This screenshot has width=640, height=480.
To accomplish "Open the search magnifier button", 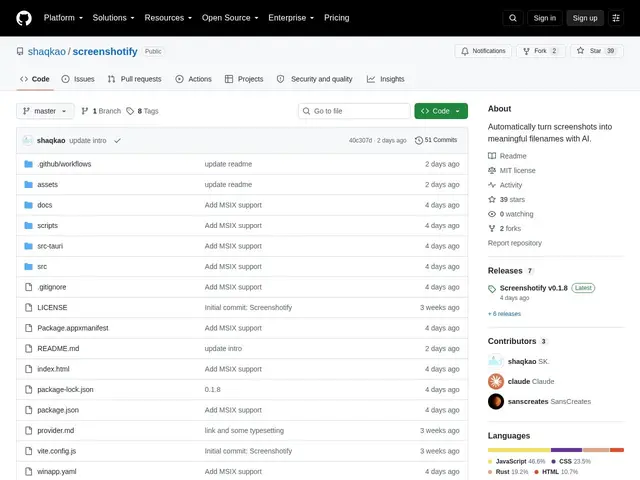I will 513,18.
